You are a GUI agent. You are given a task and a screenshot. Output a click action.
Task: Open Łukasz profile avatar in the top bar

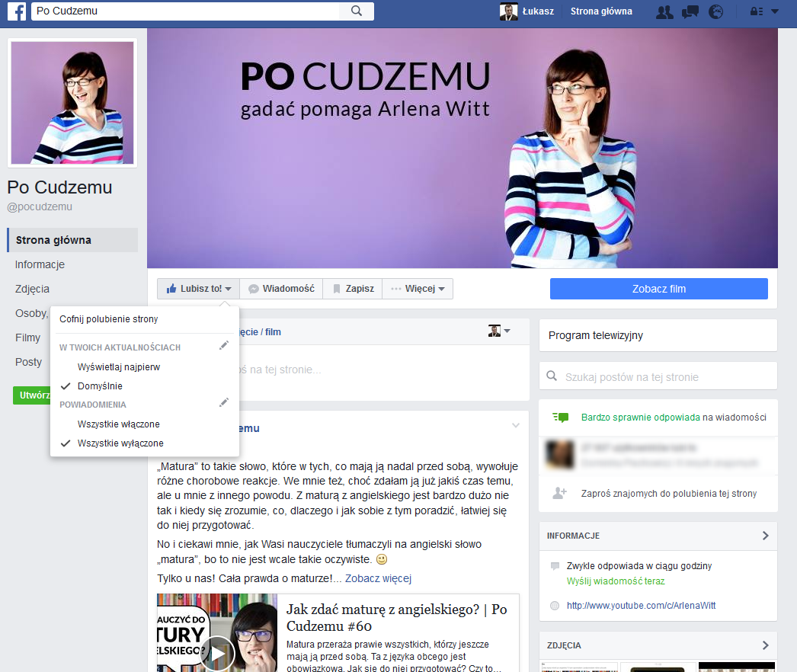click(x=508, y=11)
